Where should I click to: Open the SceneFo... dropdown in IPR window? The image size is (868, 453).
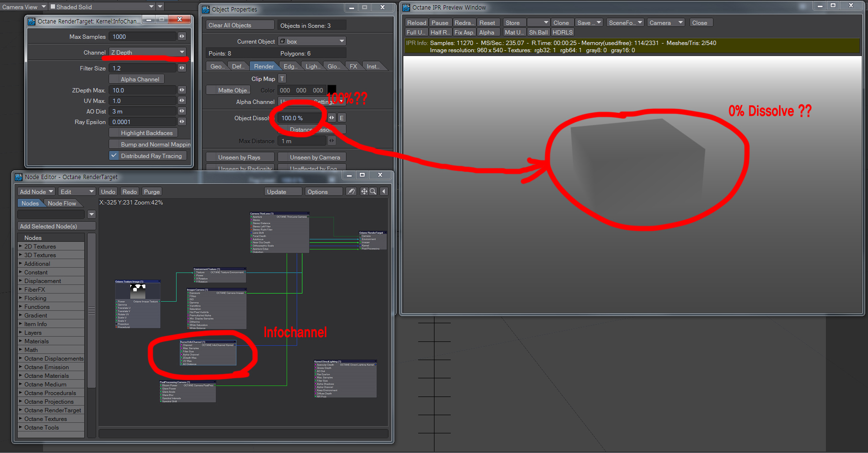[625, 23]
